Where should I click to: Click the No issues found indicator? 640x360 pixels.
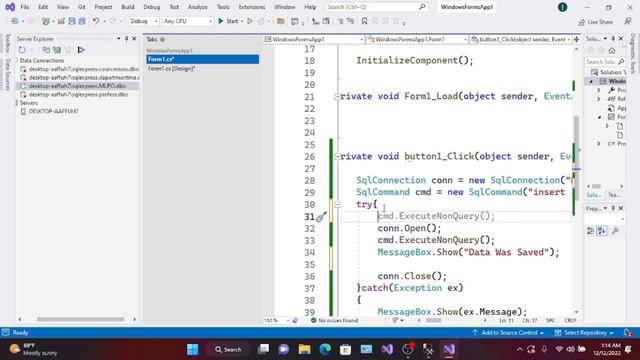click(x=334, y=320)
